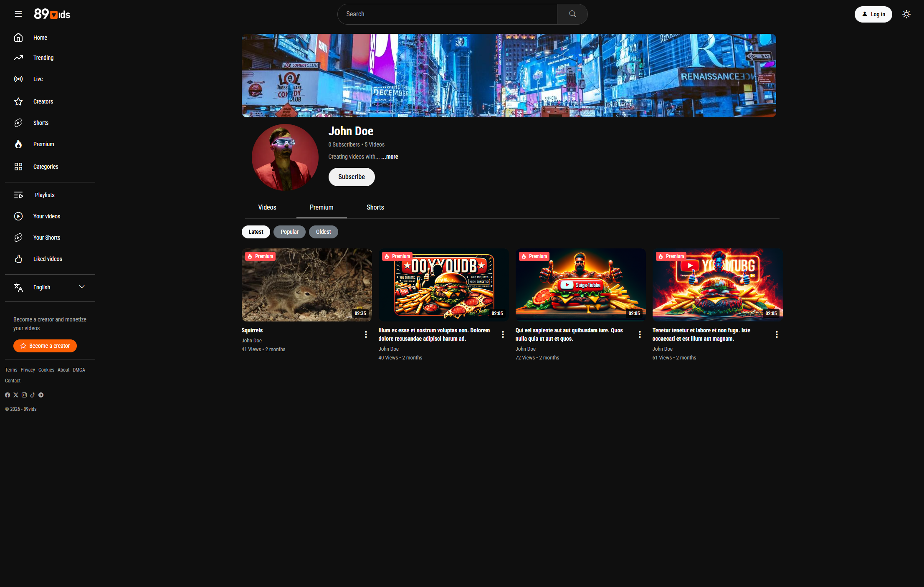Image resolution: width=924 pixels, height=587 pixels.
Task: Expand the English language dropdown
Action: click(x=82, y=287)
